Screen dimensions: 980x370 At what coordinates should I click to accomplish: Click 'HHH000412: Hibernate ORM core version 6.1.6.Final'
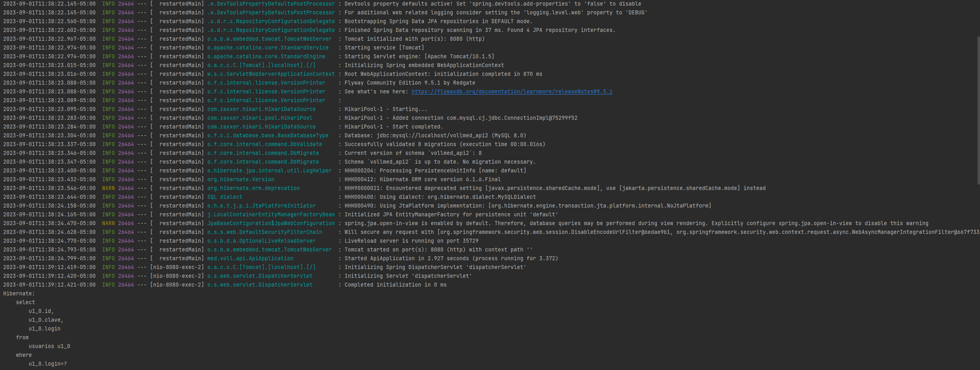[x=422, y=180]
